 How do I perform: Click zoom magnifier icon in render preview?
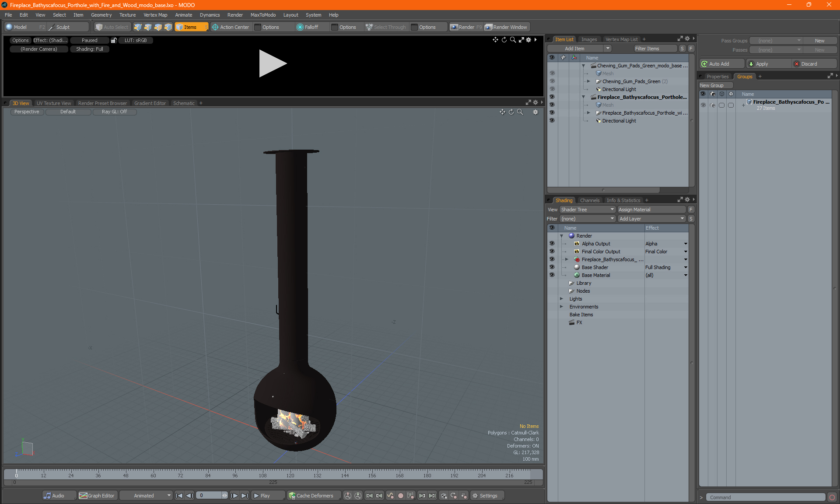coord(513,40)
